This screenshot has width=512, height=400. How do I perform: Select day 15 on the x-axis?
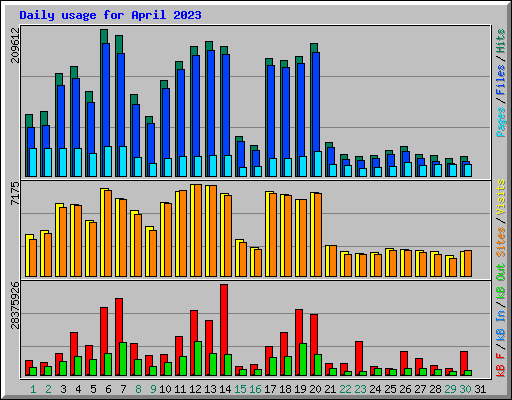click(x=240, y=389)
